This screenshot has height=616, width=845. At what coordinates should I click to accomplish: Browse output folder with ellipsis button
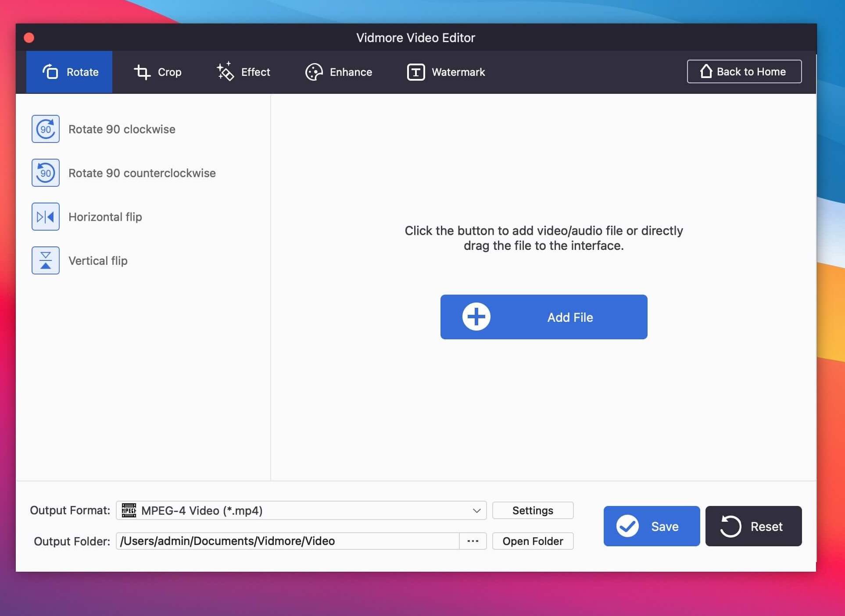pos(473,541)
